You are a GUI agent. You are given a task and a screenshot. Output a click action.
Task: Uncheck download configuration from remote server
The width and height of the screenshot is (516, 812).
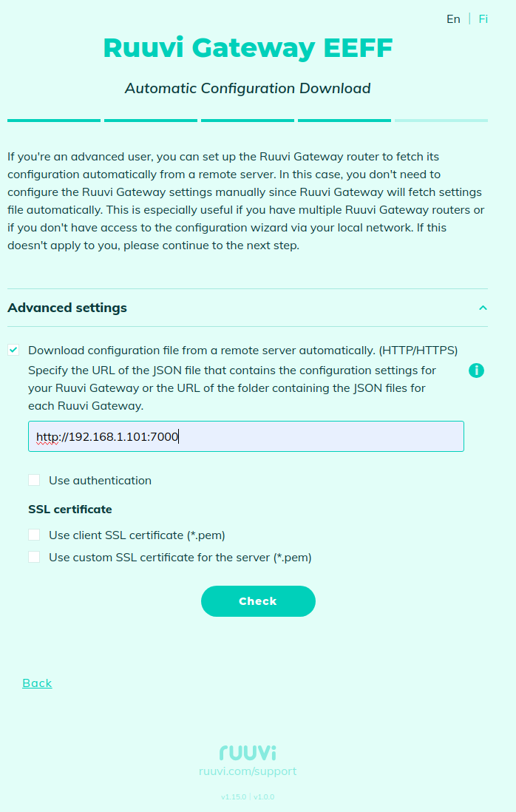pyautogui.click(x=14, y=351)
